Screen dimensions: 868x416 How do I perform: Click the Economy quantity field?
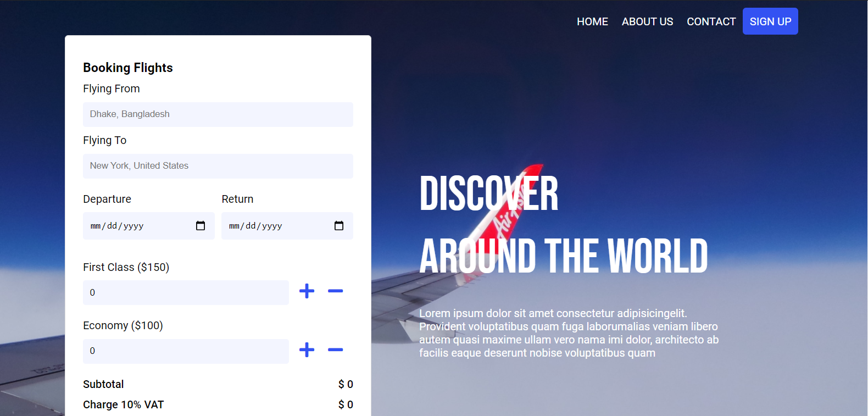(186, 351)
